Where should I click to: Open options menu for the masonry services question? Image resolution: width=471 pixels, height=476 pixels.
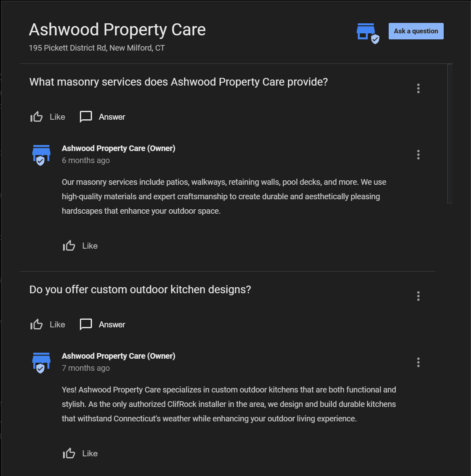tap(418, 88)
